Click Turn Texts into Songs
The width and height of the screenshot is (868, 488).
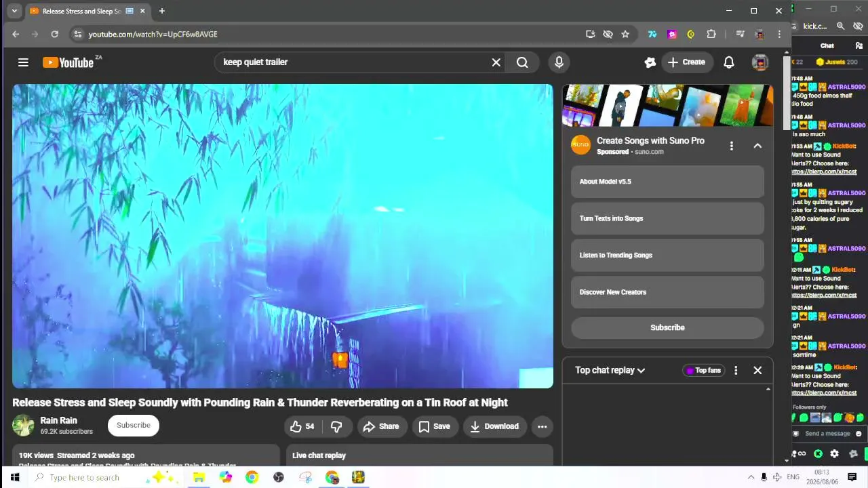[667, 218]
